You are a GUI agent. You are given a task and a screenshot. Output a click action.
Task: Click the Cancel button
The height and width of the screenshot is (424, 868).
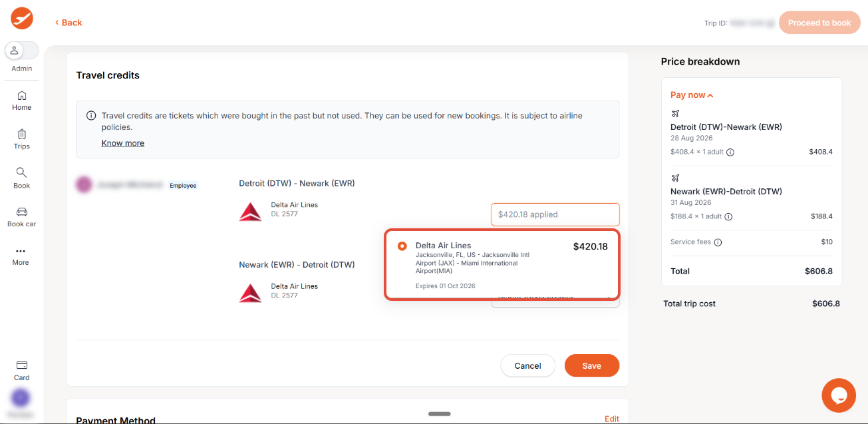tap(528, 365)
